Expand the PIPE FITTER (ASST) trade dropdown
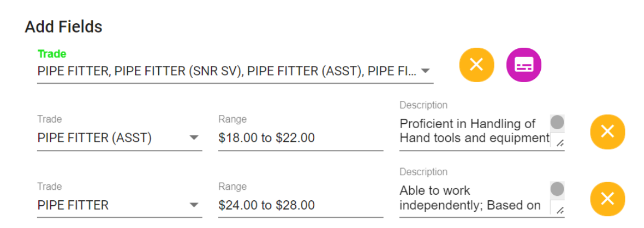Viewport: 644px width, 228px height. (x=194, y=138)
